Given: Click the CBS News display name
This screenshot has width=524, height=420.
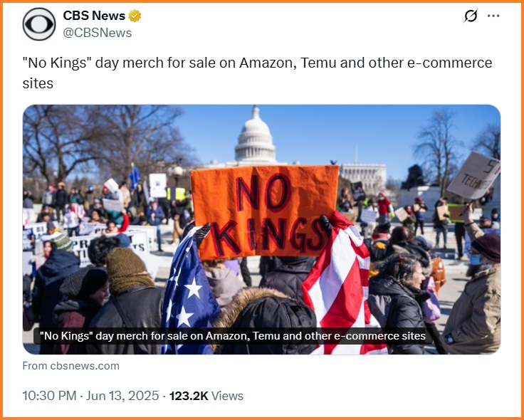Looking at the screenshot, I should (x=94, y=16).
